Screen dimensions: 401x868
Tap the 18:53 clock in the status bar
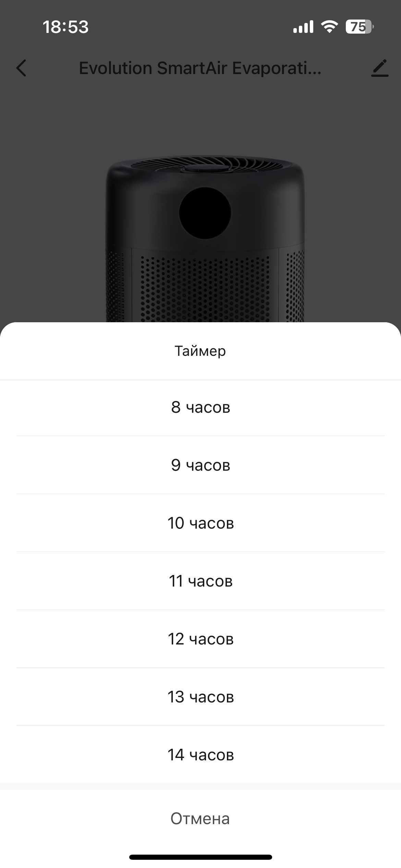tap(65, 27)
